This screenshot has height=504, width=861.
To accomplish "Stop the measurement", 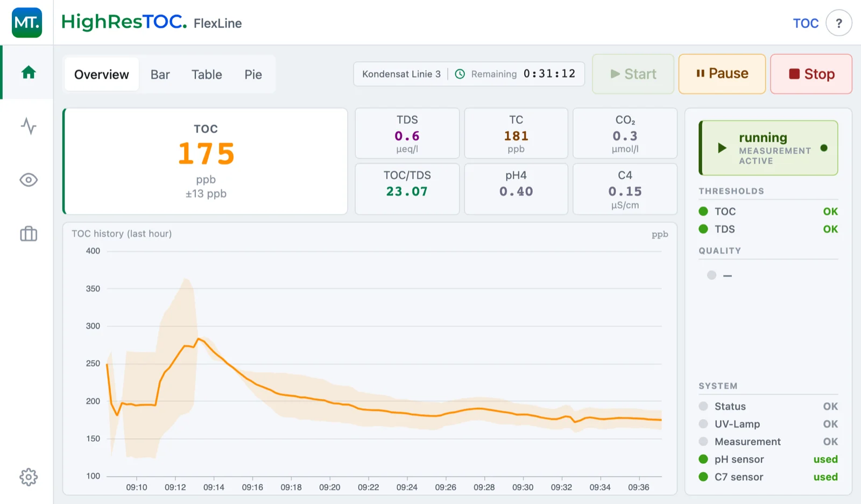I will pyautogui.click(x=811, y=74).
